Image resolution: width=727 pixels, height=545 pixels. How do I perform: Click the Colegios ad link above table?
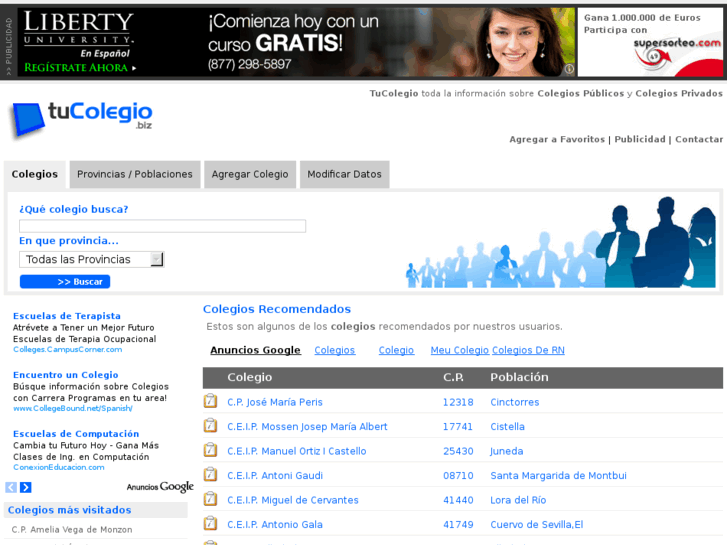click(x=335, y=350)
